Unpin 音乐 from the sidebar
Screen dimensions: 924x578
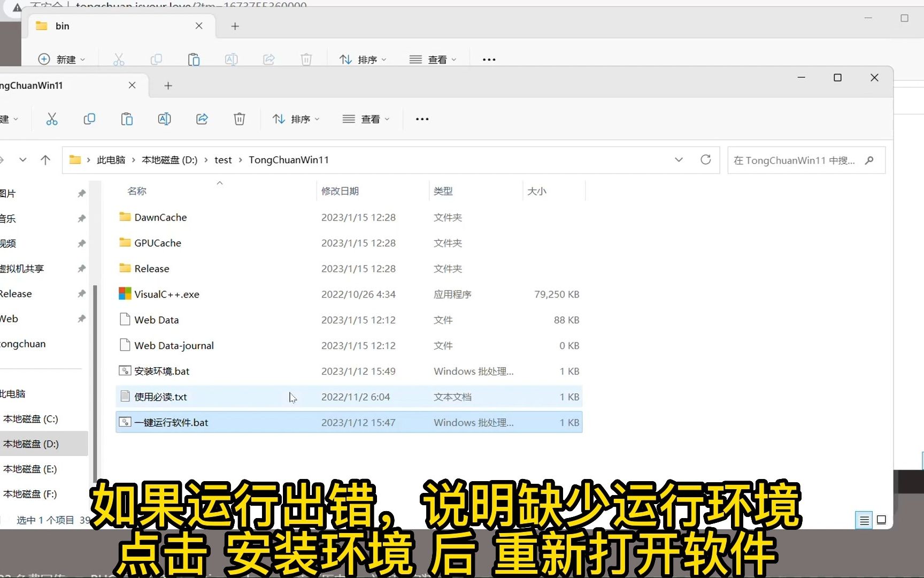click(x=81, y=218)
